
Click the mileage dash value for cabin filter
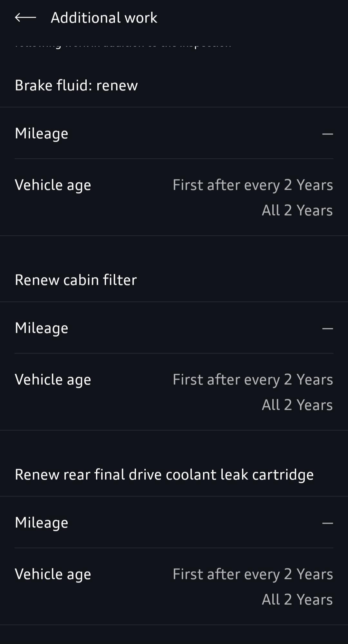pos(328,328)
